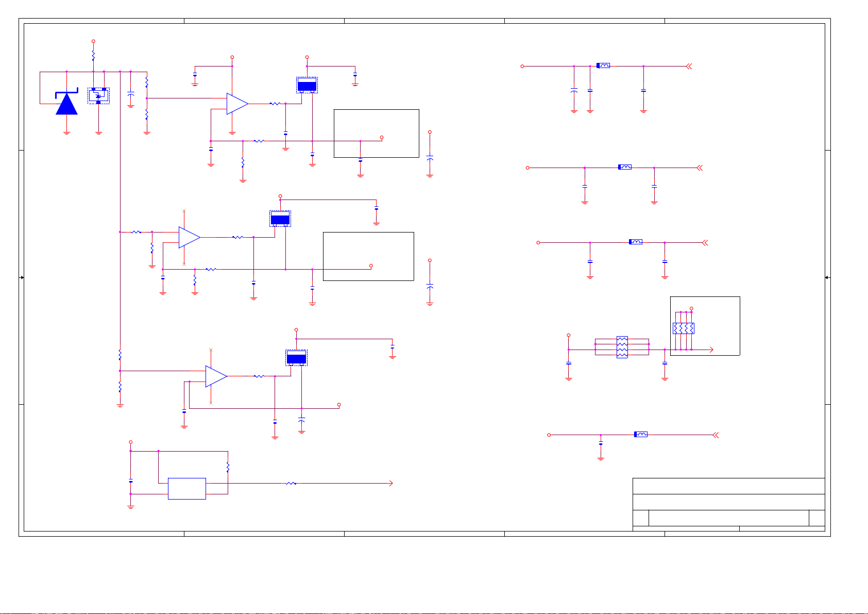Select the horizontal four-resistor network symbol
Screen dimensions: 868x614
tap(622, 347)
